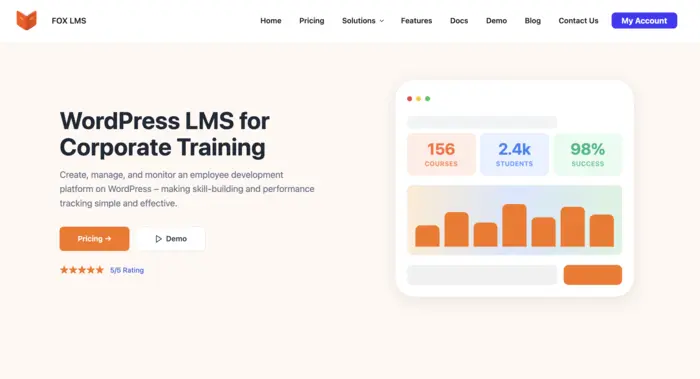The image size is (700, 379).
Task: Click the red window dot in mockup
Action: pyautogui.click(x=409, y=99)
